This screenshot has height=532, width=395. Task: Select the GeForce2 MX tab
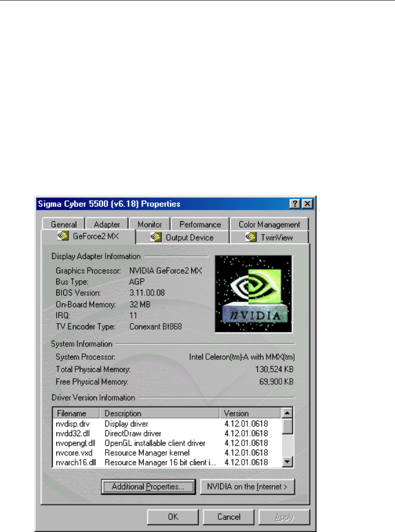(88, 236)
